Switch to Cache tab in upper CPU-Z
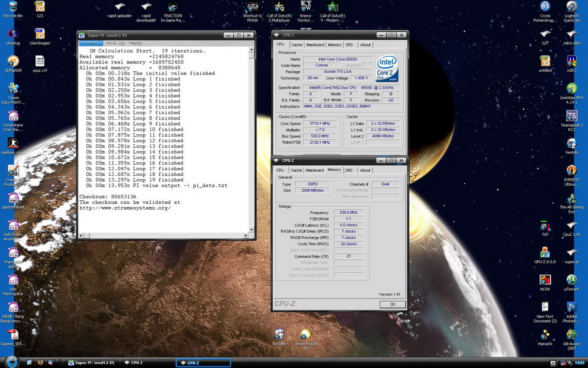Screen dimensions: 588x368 click(x=296, y=45)
